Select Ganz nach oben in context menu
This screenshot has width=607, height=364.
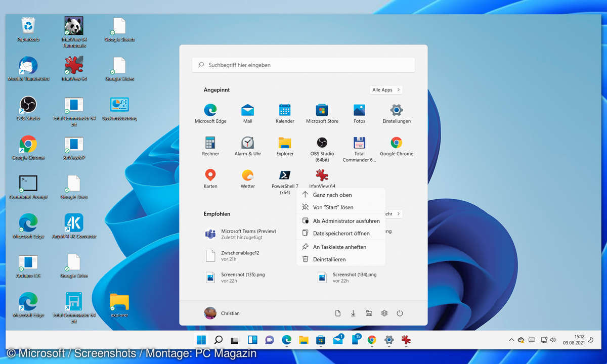(x=341, y=195)
